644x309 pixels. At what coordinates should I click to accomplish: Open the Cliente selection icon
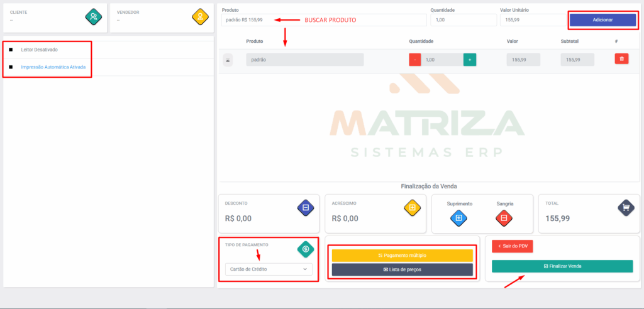pos(93,17)
